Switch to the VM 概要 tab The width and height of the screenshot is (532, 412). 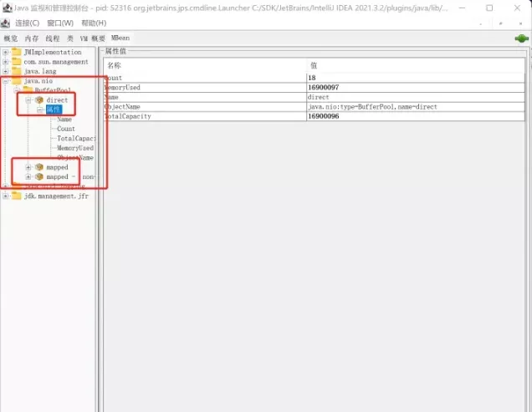(92, 38)
